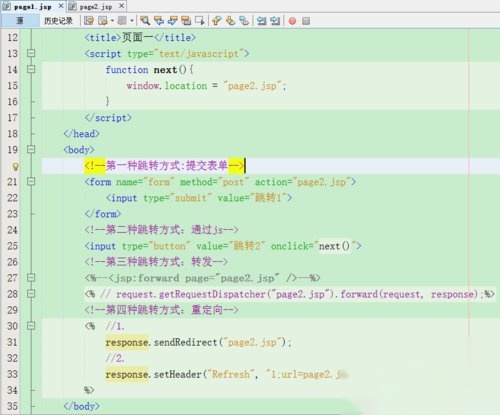The image size is (500, 415).
Task: Collapse the getRequestDispatcher scriptlet fold, line 28
Action: click(x=31, y=293)
